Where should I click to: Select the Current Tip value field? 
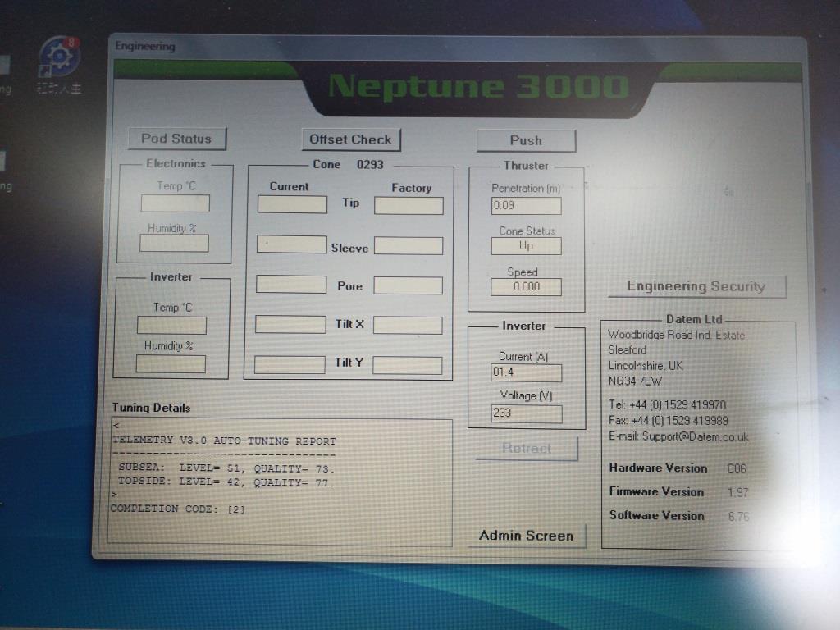292,204
